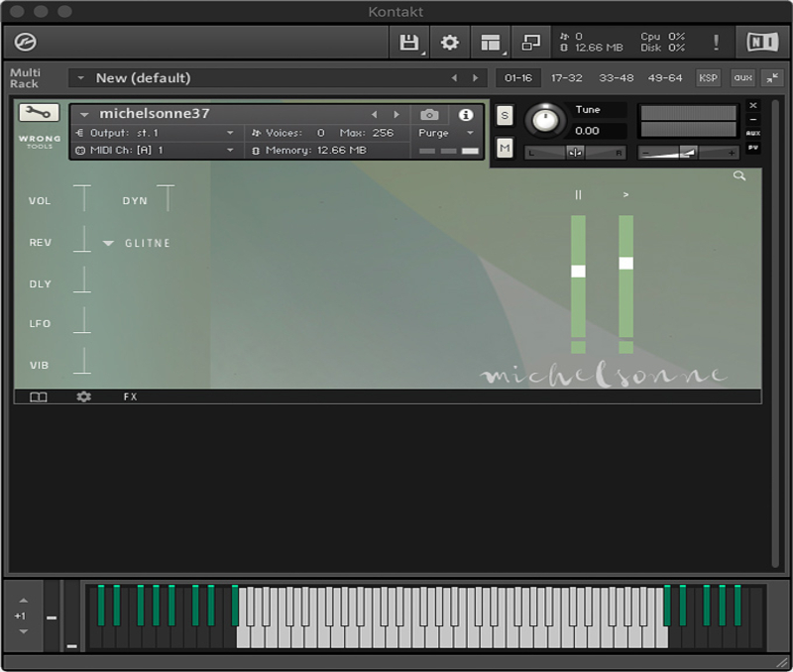
Task: Click the snapshot camera icon
Action: point(429,115)
